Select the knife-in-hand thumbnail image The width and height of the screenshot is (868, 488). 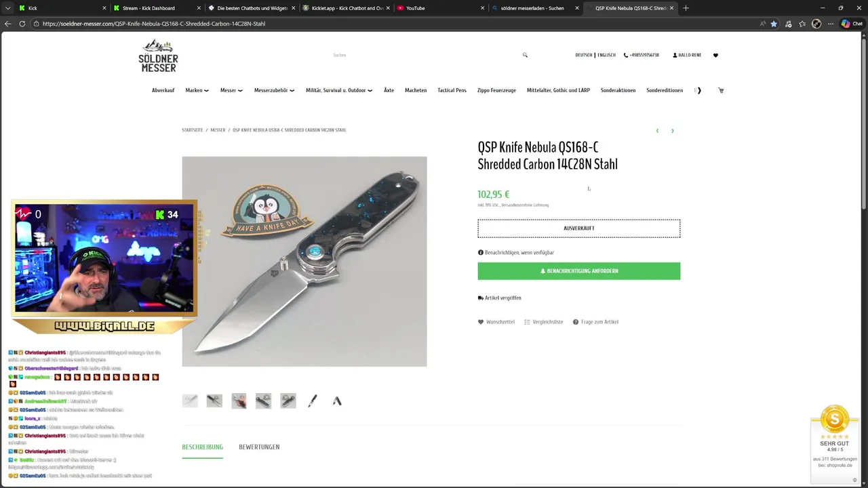point(239,401)
